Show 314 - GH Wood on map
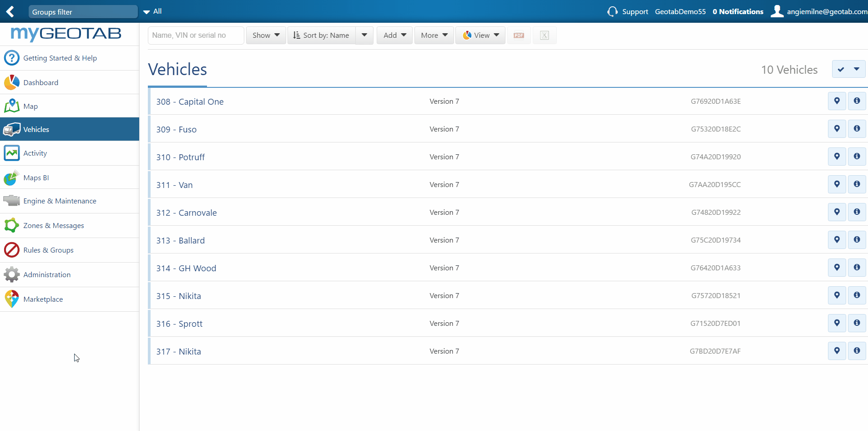Screen dimensions: 868x431 837,268
